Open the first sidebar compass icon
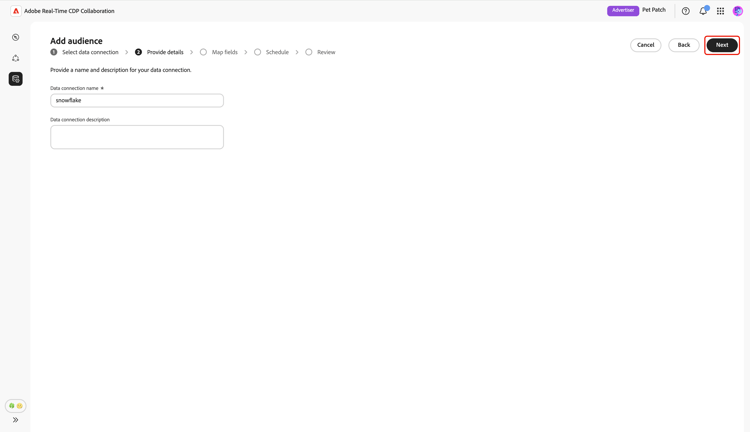Image resolution: width=750 pixels, height=432 pixels. [16, 37]
